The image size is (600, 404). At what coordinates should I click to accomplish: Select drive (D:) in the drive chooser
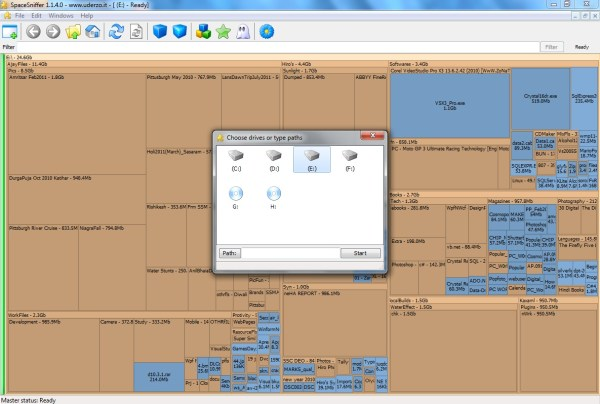click(x=274, y=160)
